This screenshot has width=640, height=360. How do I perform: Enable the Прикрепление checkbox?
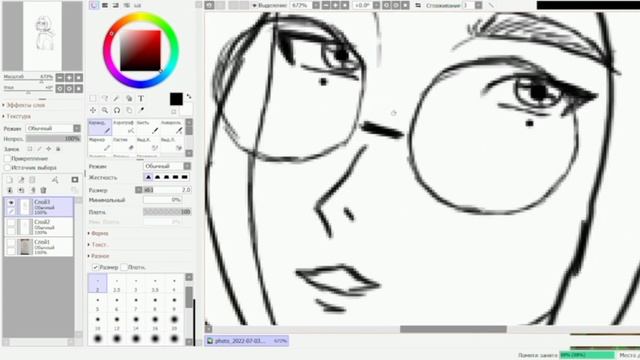[x=7, y=158]
